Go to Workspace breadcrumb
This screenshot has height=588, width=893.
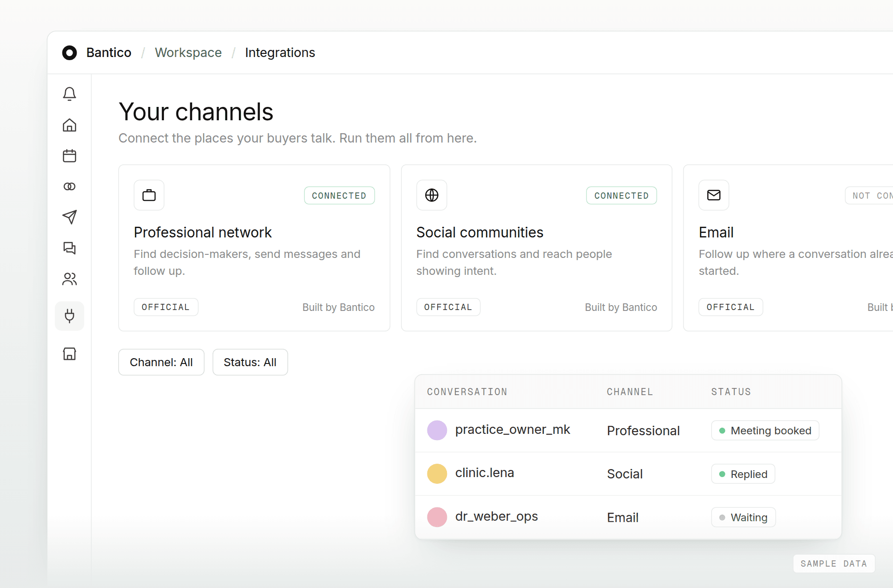[x=188, y=53]
